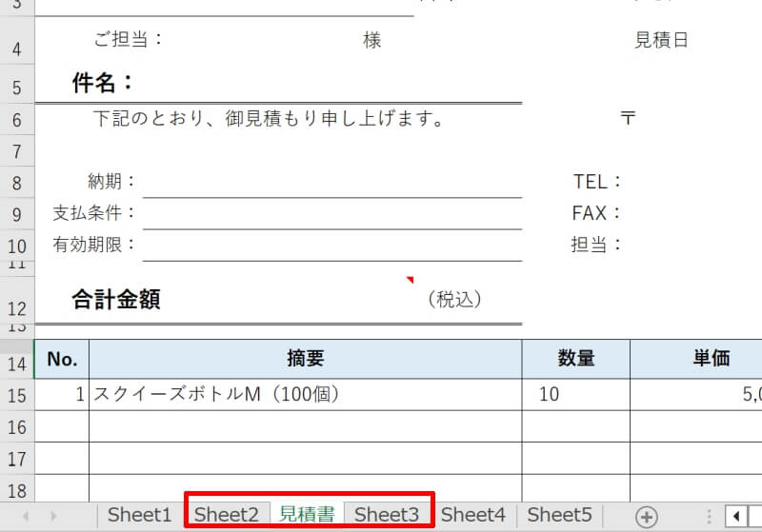762x532 pixels.
Task: Select the 見積書 sheet tab
Action: (x=307, y=515)
